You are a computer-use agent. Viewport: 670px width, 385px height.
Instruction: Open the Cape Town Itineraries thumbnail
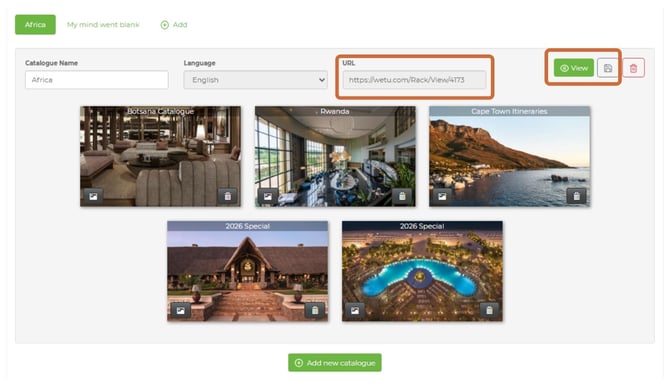pyautogui.click(x=509, y=156)
